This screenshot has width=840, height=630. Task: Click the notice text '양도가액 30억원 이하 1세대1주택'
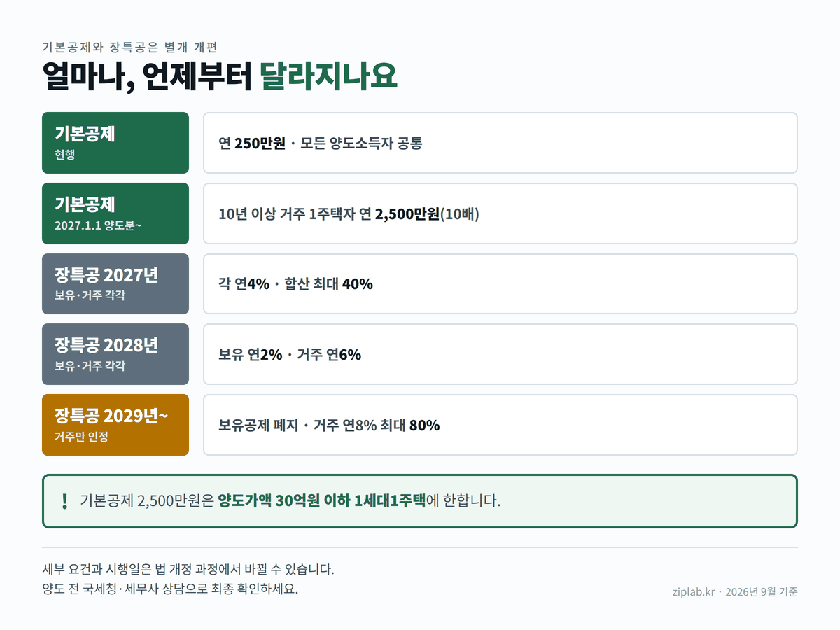coord(321,501)
